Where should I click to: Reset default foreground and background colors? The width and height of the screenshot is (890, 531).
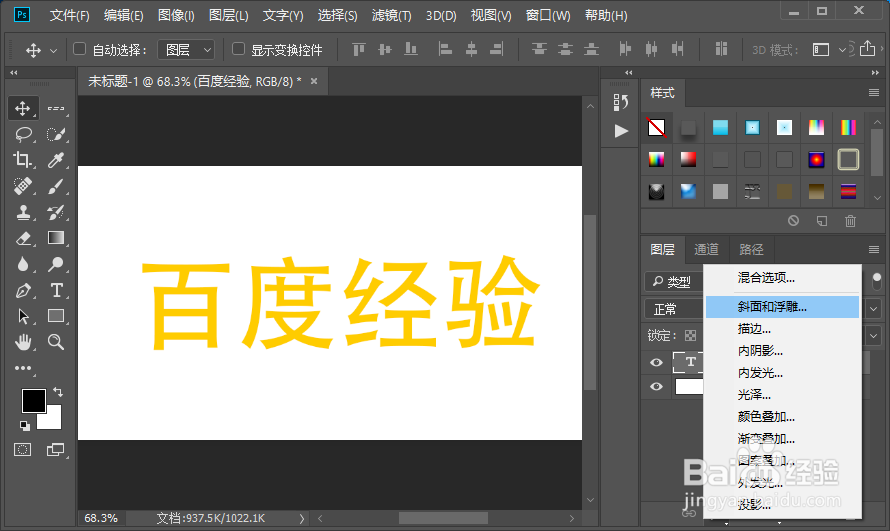[24, 425]
